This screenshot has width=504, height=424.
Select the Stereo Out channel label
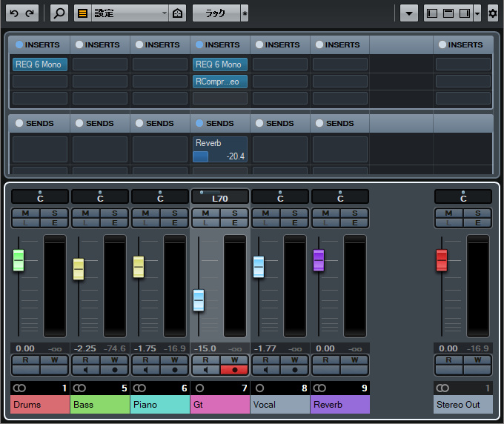pyautogui.click(x=462, y=405)
